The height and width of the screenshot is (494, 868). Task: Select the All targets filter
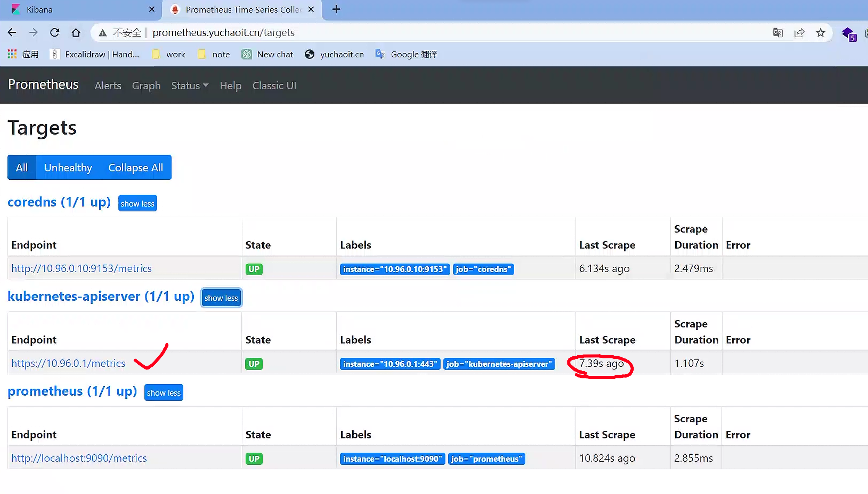pos(22,168)
